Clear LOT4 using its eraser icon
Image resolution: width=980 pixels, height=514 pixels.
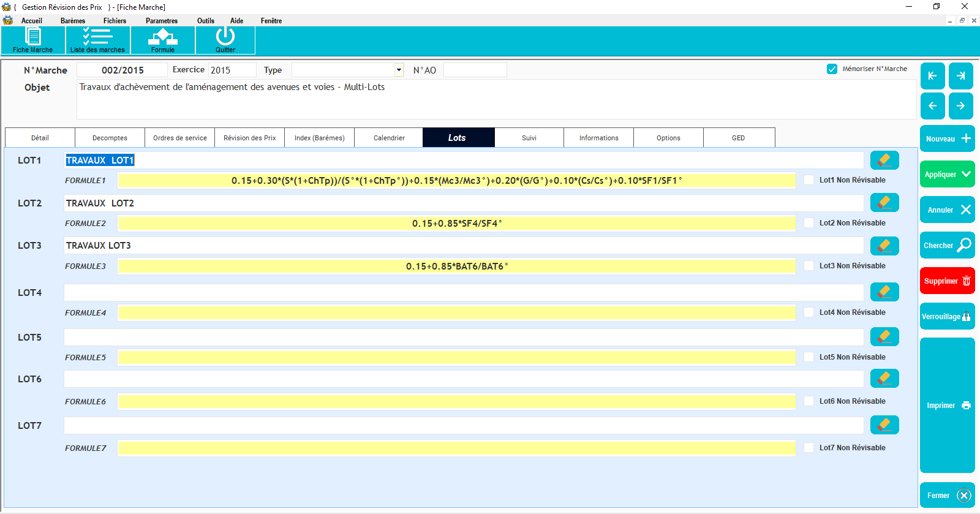(x=884, y=292)
